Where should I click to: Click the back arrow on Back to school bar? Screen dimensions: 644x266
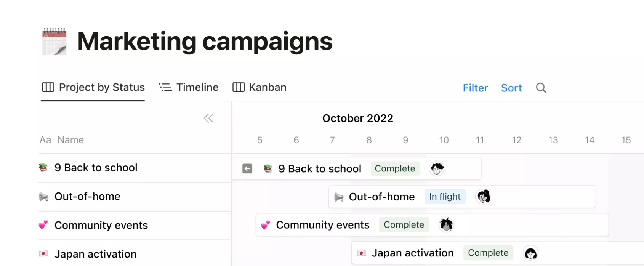247,168
